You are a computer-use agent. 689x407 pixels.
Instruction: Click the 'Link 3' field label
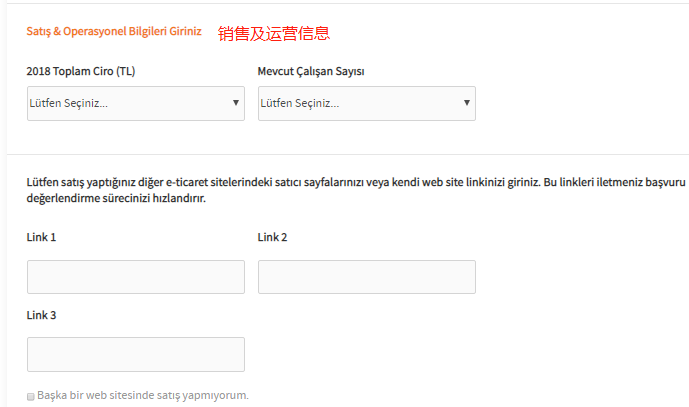(x=42, y=315)
